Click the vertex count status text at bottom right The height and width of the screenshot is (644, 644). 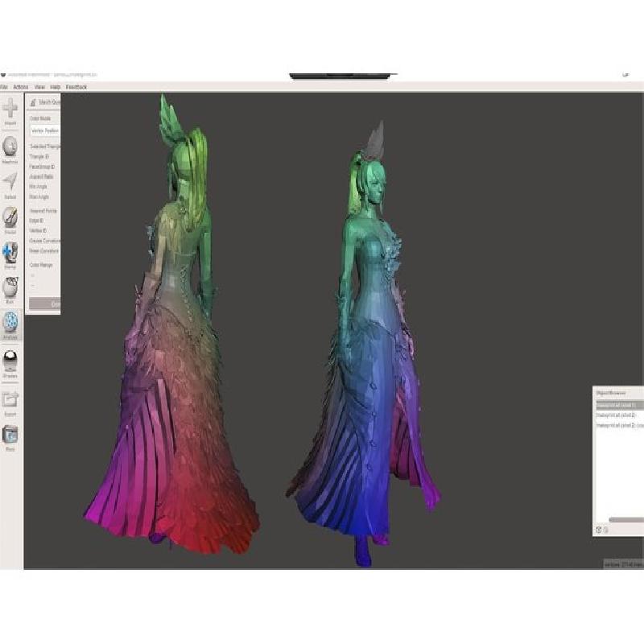coord(623,565)
